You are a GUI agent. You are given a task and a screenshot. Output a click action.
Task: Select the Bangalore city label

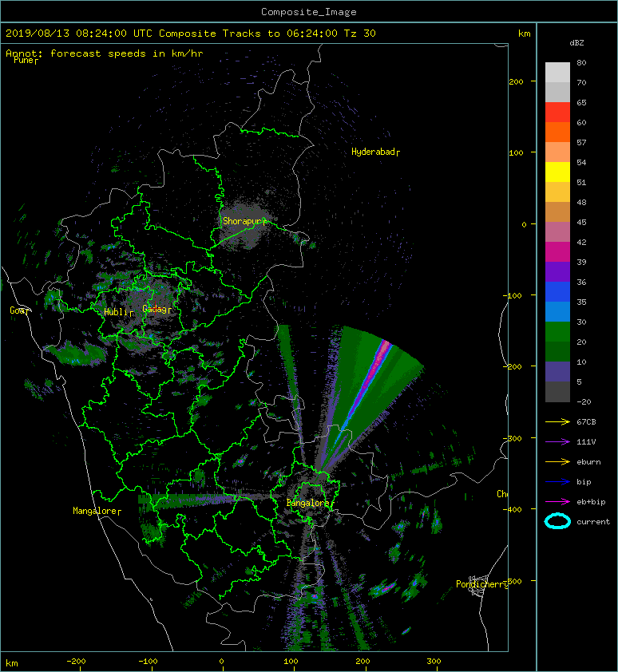click(x=310, y=503)
